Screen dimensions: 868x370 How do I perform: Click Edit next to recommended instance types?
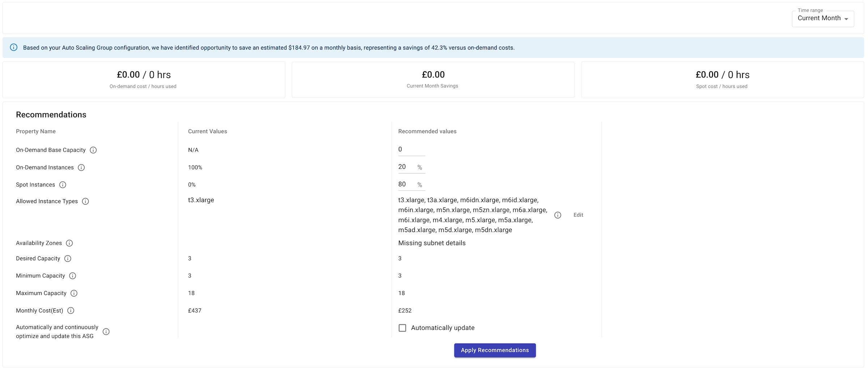point(578,215)
